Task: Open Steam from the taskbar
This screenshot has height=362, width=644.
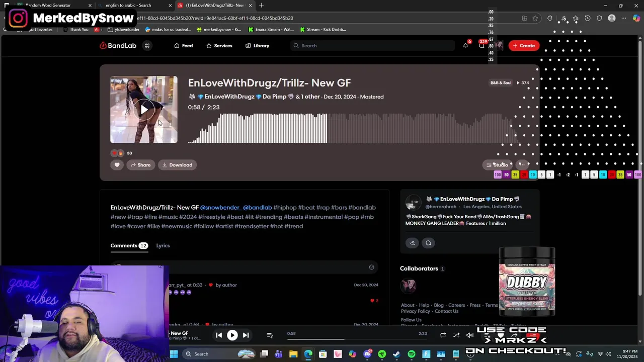Action: click(396, 354)
